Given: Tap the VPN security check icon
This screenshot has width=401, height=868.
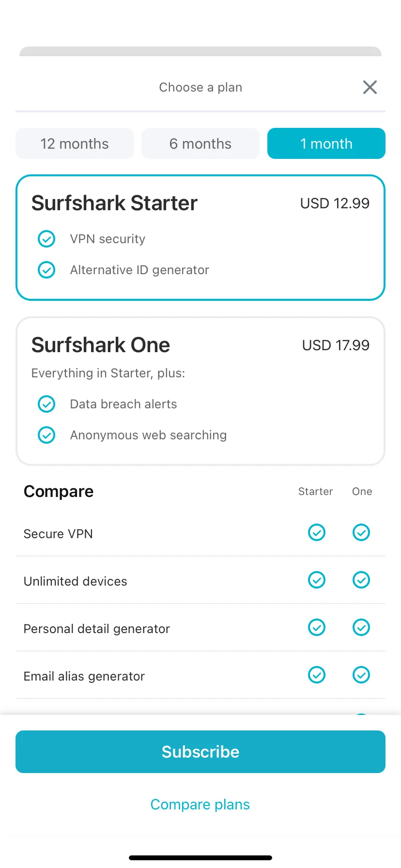Looking at the screenshot, I should pyautogui.click(x=46, y=239).
